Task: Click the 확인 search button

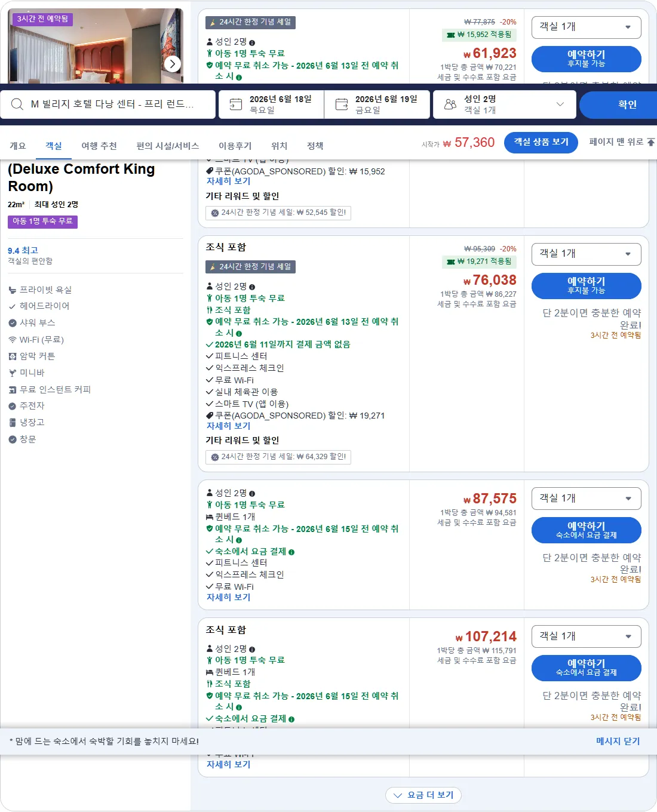Action: coord(618,104)
